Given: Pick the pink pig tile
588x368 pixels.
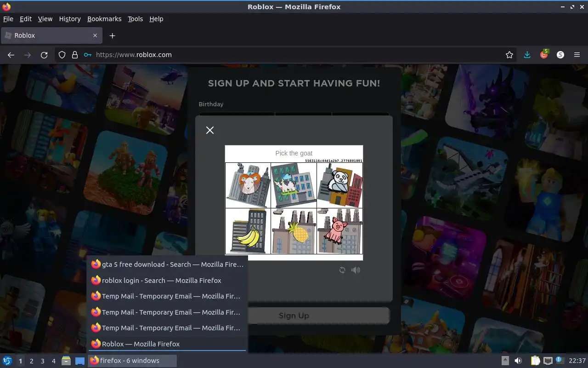Looking at the screenshot, I should pyautogui.click(x=340, y=231).
